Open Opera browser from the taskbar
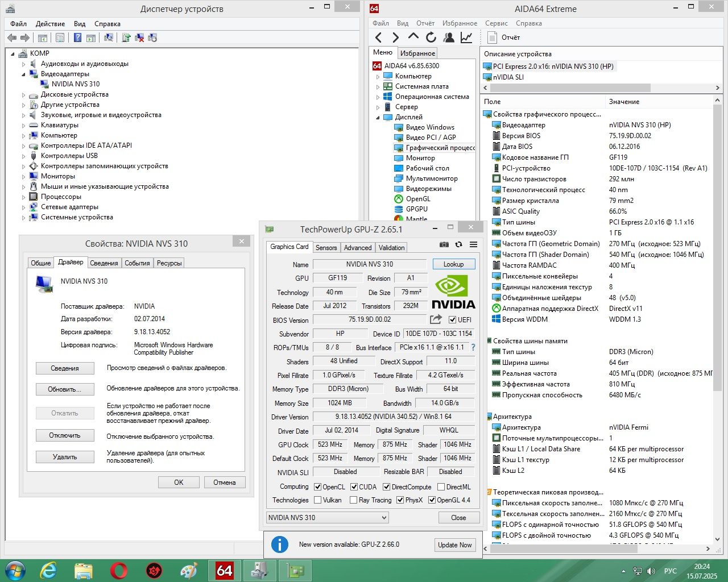Image resolution: width=728 pixels, height=582 pixels. click(x=119, y=570)
